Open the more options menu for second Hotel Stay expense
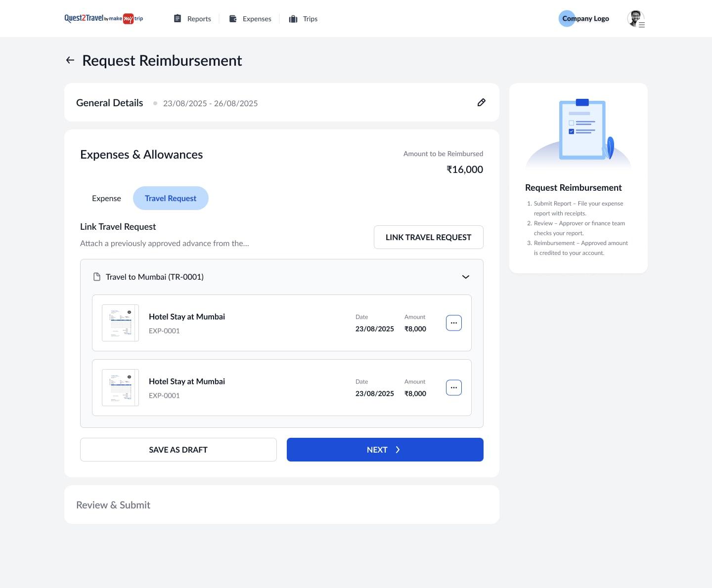Image resolution: width=712 pixels, height=588 pixels. tap(454, 387)
